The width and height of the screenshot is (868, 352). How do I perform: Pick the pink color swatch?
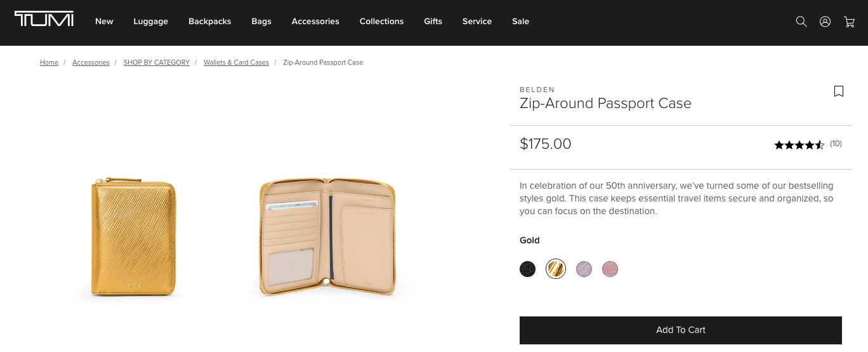[610, 269]
